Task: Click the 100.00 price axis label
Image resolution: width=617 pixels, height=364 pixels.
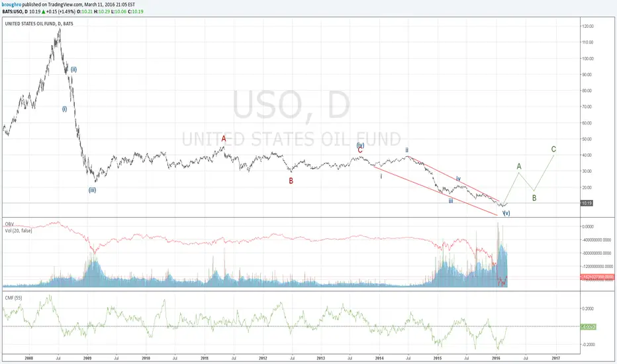Action: [588, 58]
